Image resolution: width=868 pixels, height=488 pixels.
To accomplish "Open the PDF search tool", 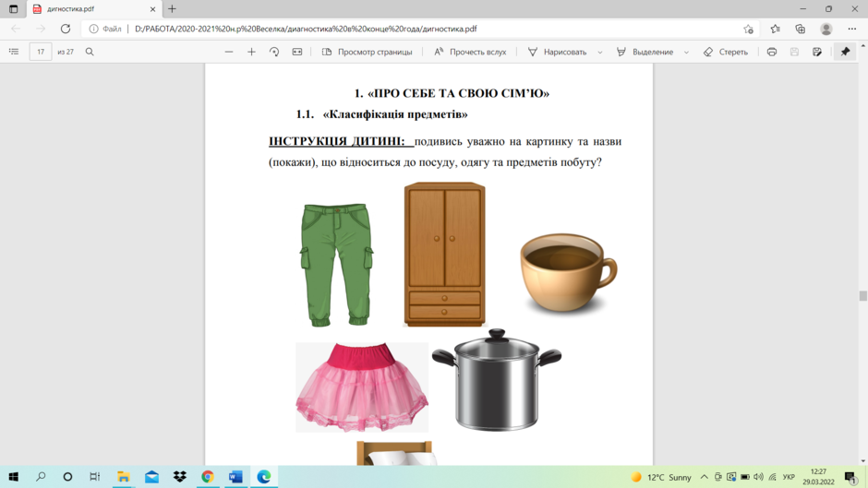I will coord(90,52).
